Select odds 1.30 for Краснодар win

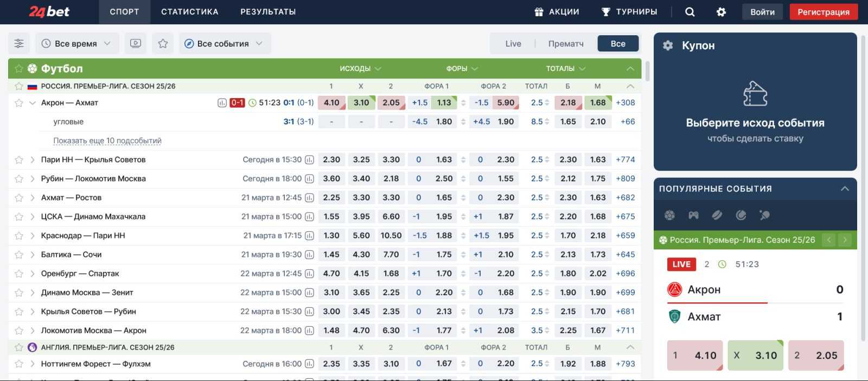[331, 235]
